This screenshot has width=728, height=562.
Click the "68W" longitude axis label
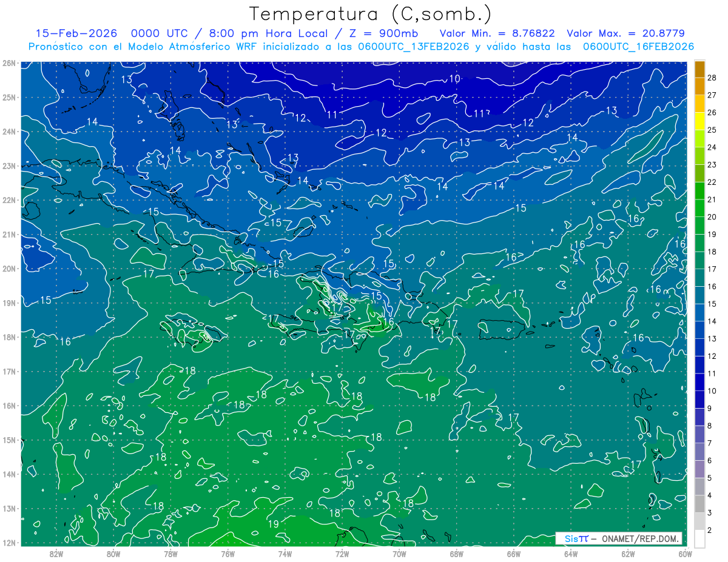coord(456,553)
